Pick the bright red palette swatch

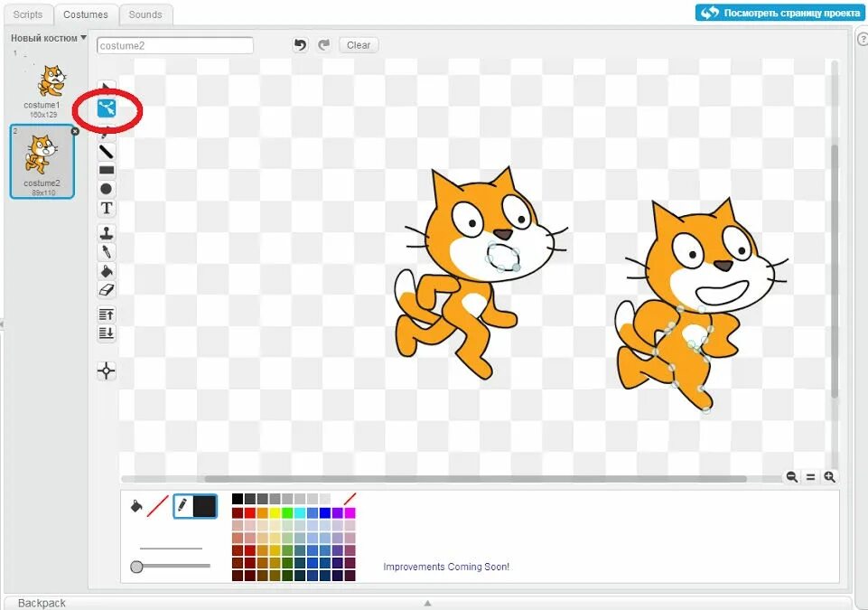[250, 512]
